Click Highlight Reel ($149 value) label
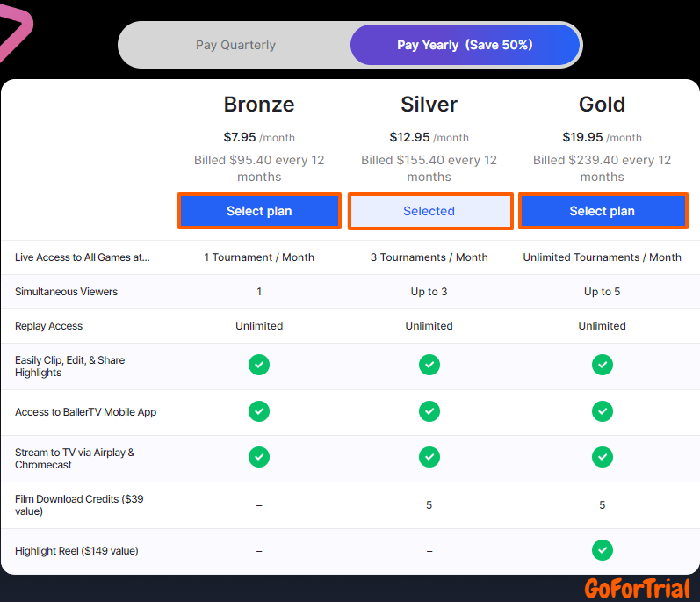700x602 pixels. coord(76,551)
